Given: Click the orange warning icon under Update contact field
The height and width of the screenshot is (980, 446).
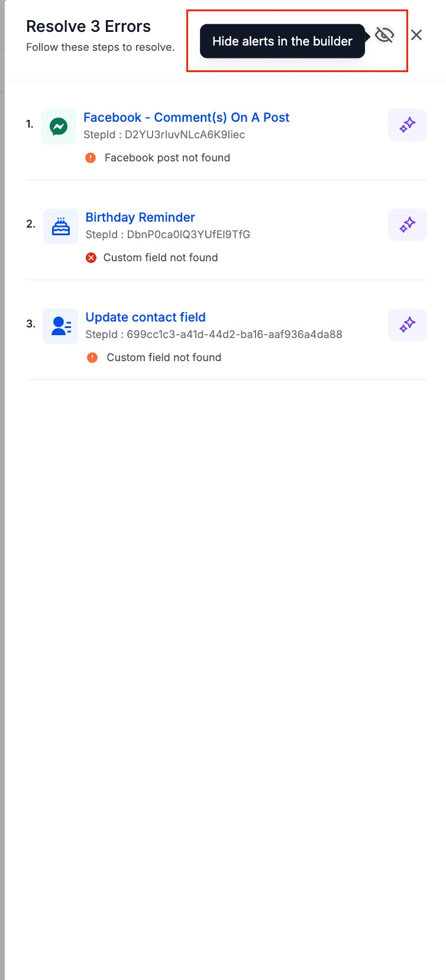Looking at the screenshot, I should [x=92, y=358].
